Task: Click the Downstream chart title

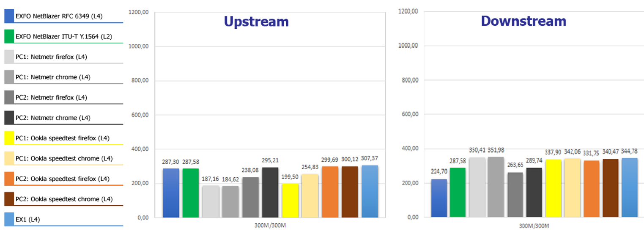Action: pos(523,21)
